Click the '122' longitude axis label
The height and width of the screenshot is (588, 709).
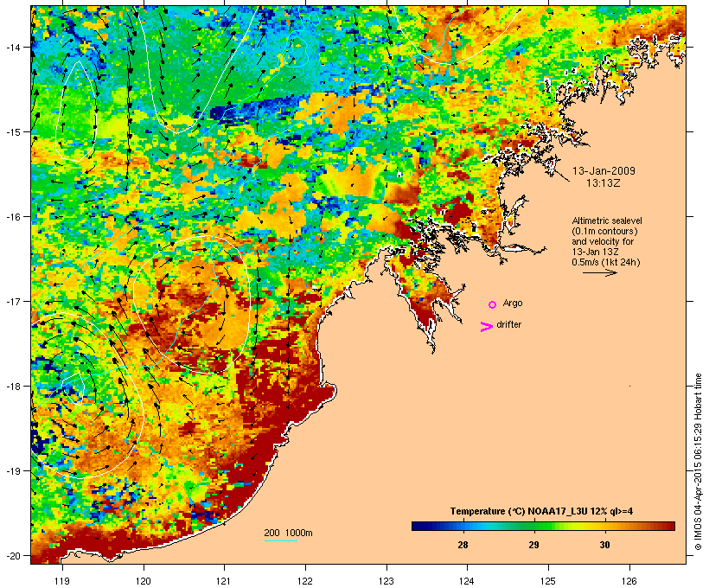pyautogui.click(x=305, y=581)
